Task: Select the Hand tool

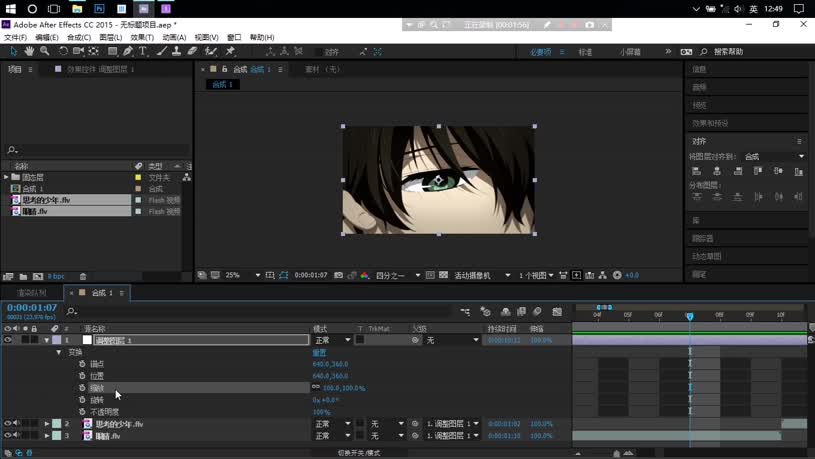Action: tap(29, 51)
